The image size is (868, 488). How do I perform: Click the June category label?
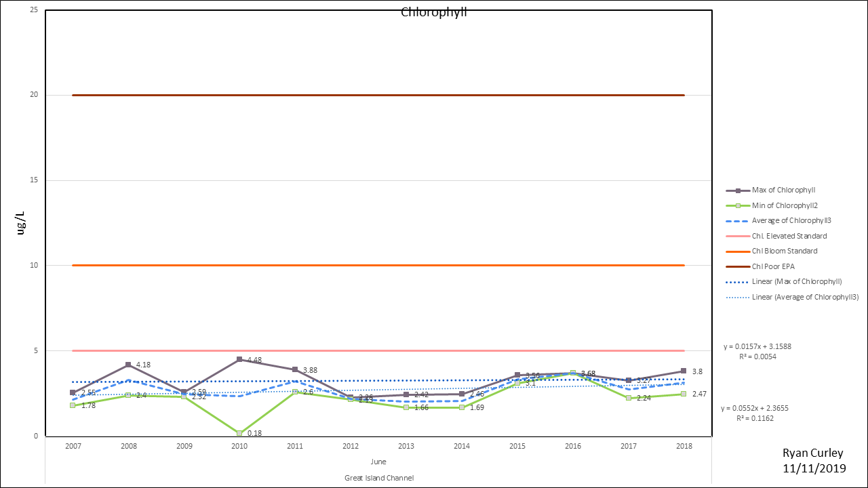[x=378, y=462]
